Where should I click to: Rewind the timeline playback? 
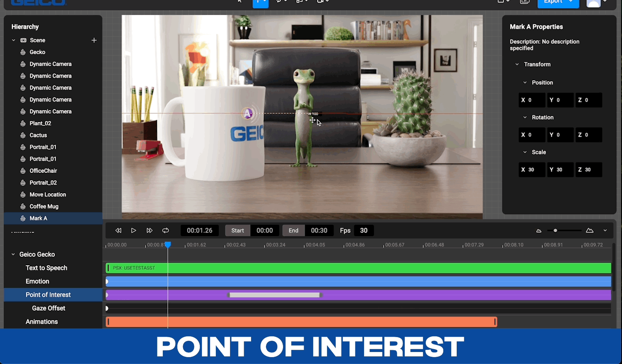pos(118,231)
